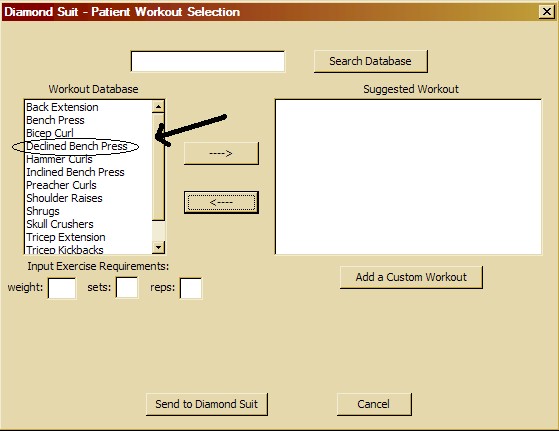Click the list scroll up arrow

pyautogui.click(x=158, y=106)
